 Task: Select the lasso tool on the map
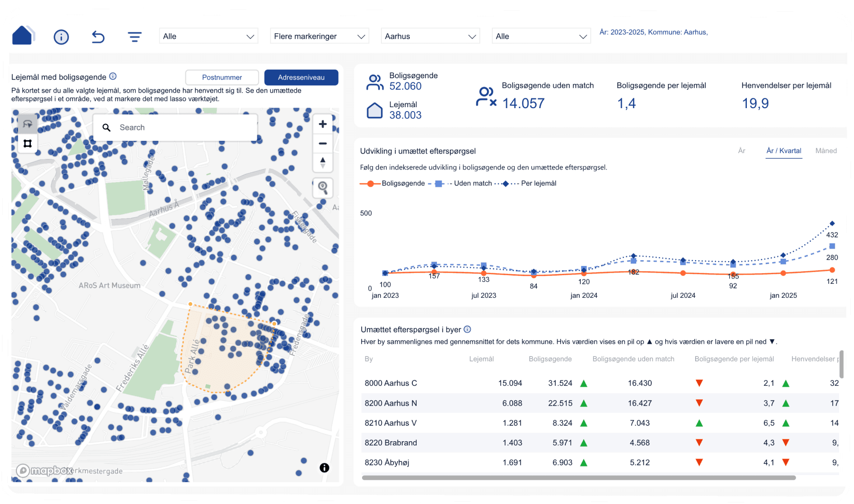click(x=28, y=123)
